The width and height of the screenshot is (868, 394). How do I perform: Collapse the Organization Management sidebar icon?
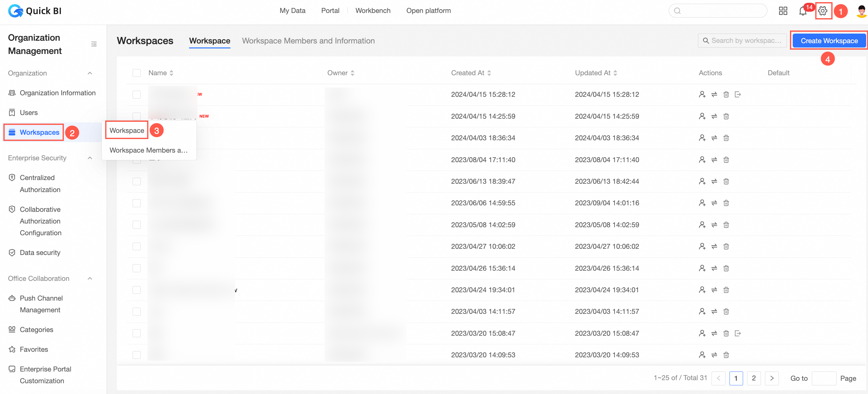[x=94, y=44]
